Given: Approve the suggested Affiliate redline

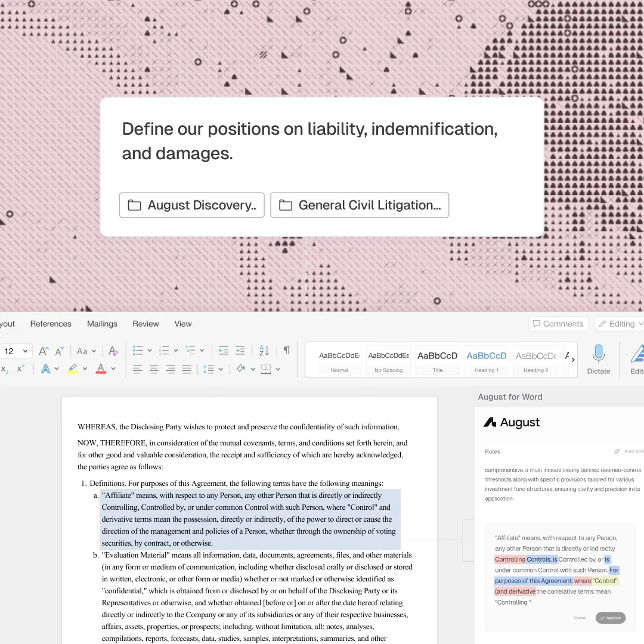Looking at the screenshot, I should tap(611, 618).
